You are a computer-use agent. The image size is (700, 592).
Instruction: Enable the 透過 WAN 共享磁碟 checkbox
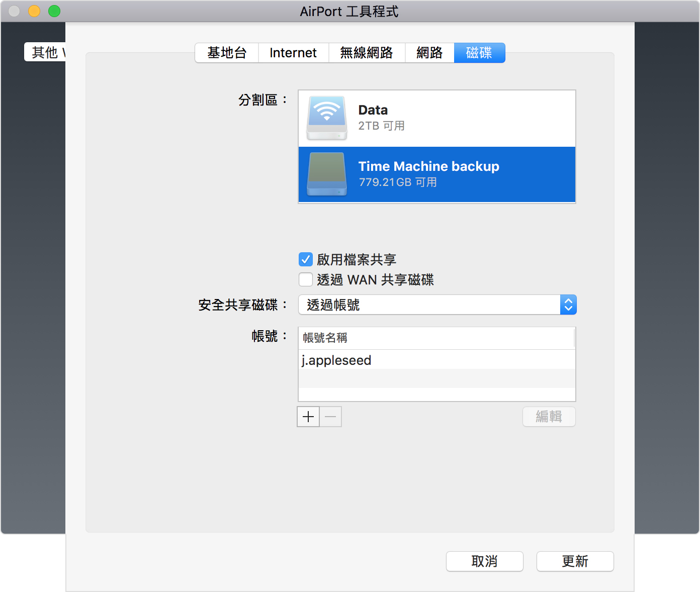(x=306, y=279)
